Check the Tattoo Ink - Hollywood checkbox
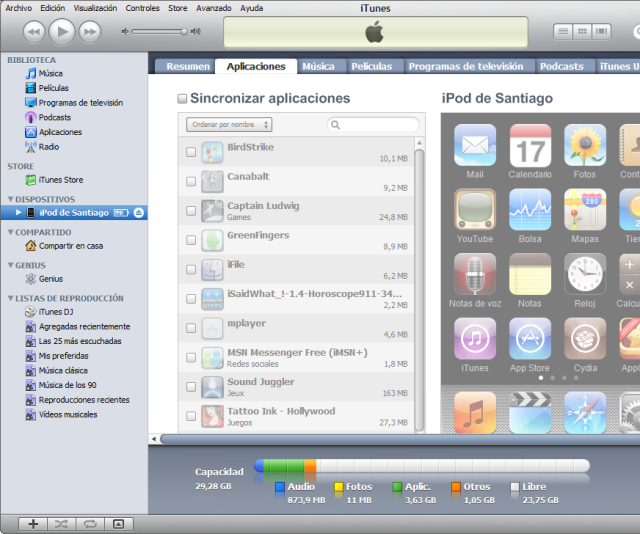This screenshot has height=534, width=640. [x=191, y=416]
